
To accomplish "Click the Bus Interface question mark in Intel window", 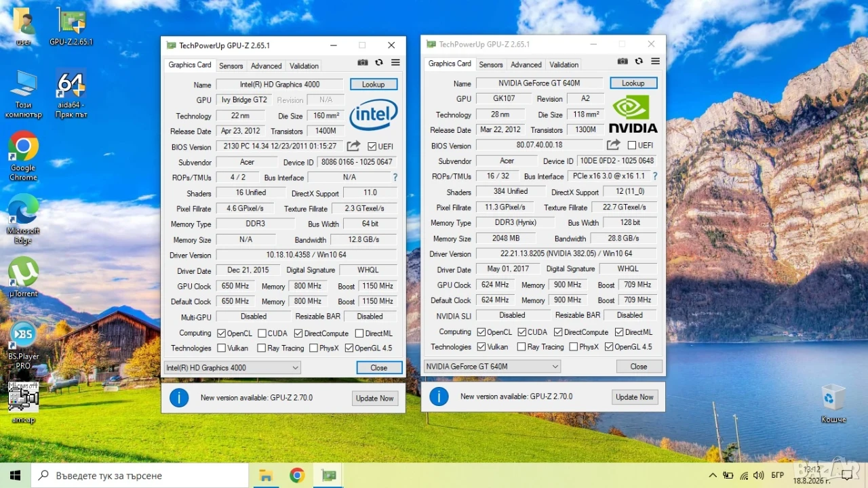I will (x=395, y=178).
